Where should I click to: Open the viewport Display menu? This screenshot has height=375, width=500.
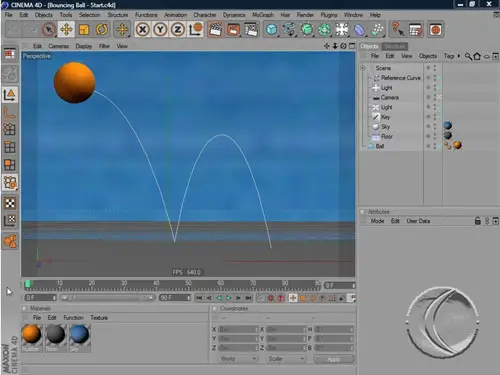pos(84,46)
